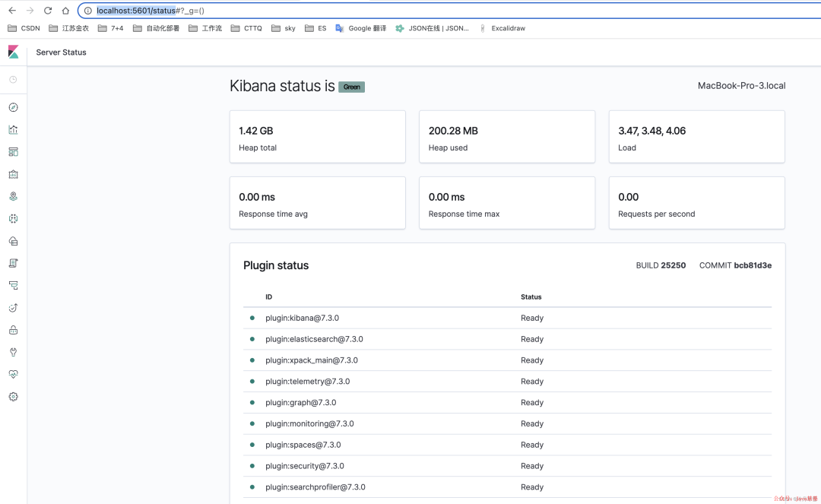Select the Heap used metric card
The image size is (821, 504).
(x=507, y=137)
